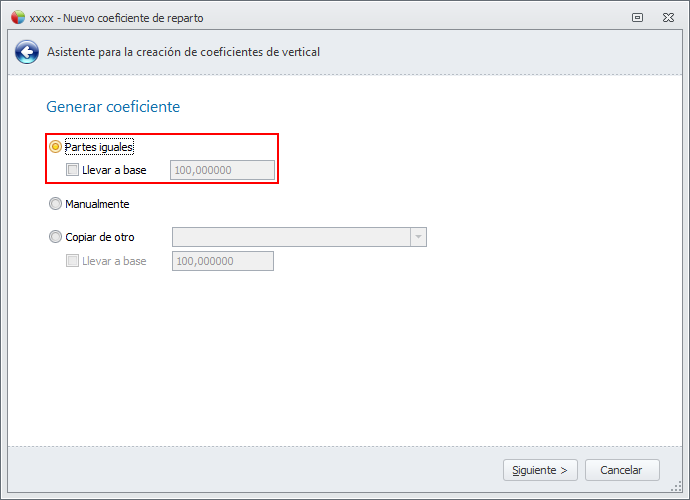Click the Manualmente label text
This screenshot has width=690, height=500.
[x=97, y=204]
